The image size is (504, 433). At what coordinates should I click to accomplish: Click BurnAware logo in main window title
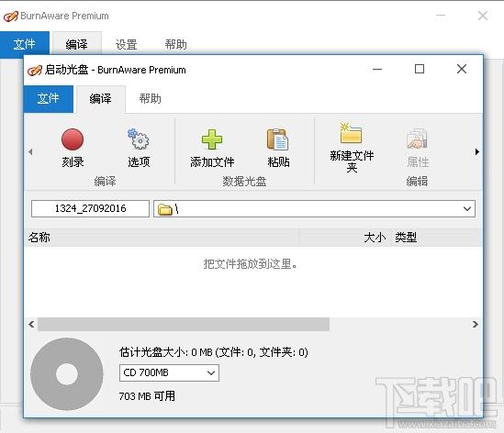pyautogui.click(x=11, y=17)
